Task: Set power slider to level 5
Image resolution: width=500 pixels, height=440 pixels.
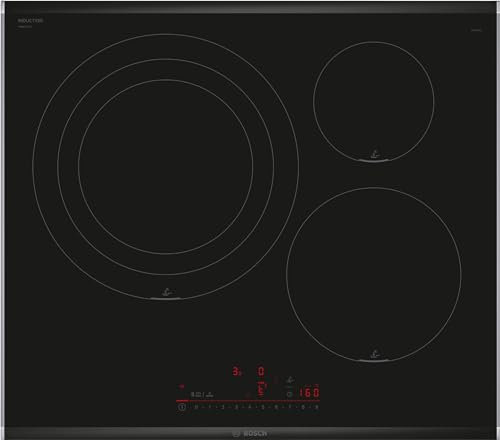Action: pos(263,407)
